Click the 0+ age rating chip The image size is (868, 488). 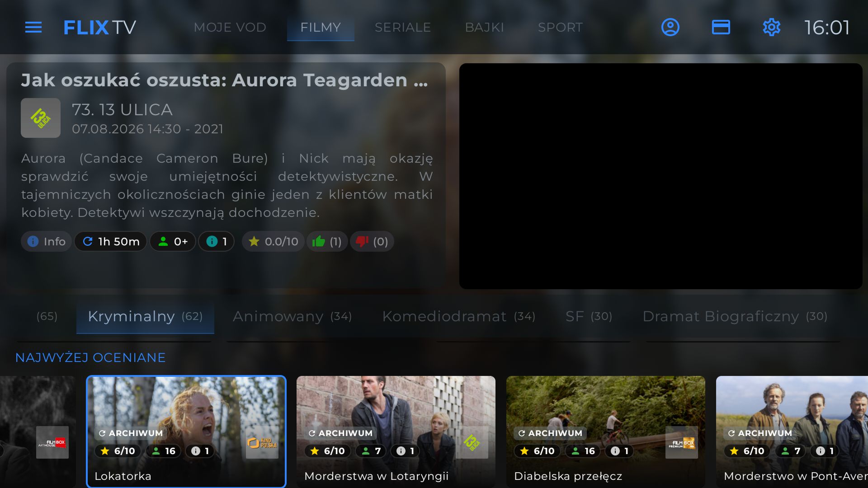pyautogui.click(x=173, y=242)
